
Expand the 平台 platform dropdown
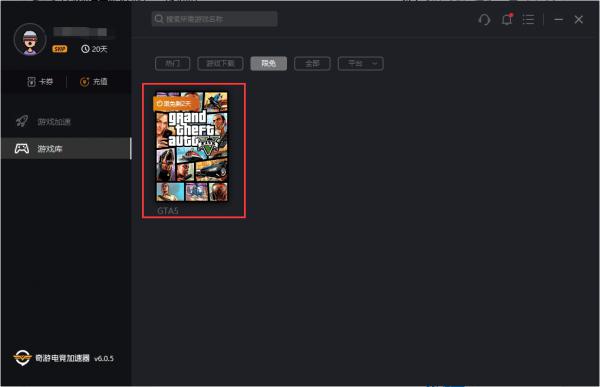360,64
